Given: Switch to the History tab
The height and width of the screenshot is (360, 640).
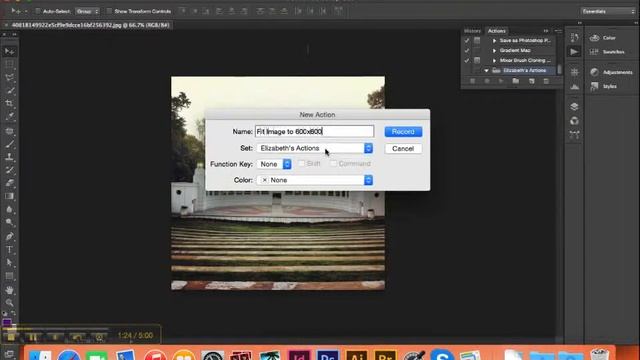Looking at the screenshot, I should coord(472,31).
